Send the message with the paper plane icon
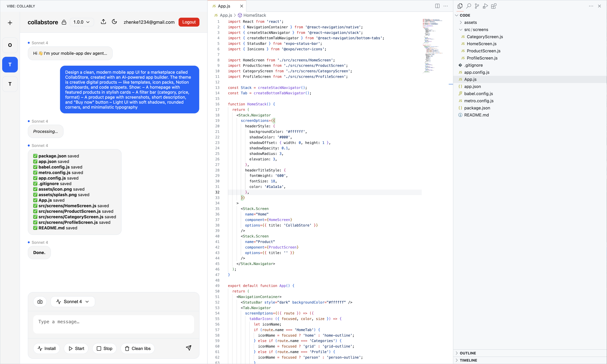607x364 pixels. [x=188, y=348]
